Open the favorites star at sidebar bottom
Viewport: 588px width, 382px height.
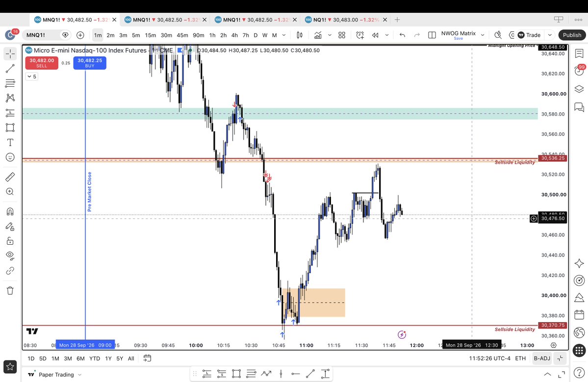tap(10, 367)
